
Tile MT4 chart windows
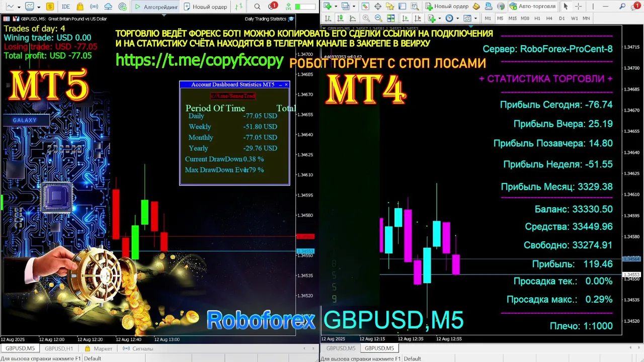[x=391, y=18]
